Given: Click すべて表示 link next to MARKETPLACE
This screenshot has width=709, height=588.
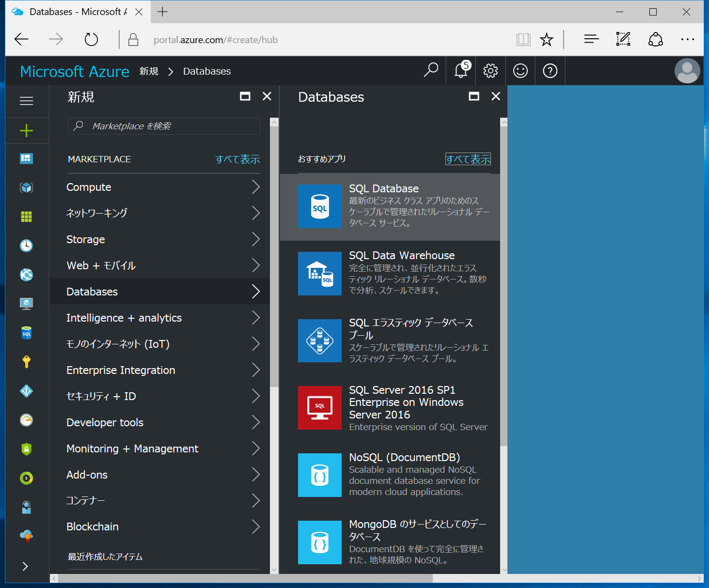Looking at the screenshot, I should (237, 159).
